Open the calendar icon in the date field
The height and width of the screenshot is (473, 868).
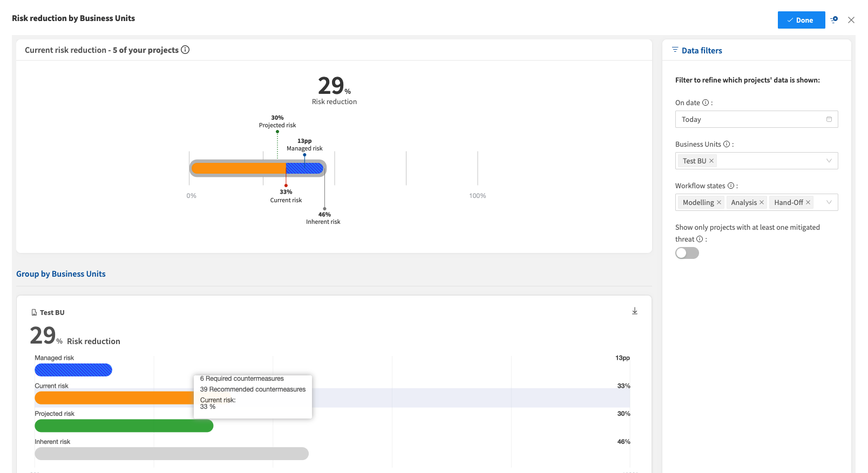pos(829,119)
